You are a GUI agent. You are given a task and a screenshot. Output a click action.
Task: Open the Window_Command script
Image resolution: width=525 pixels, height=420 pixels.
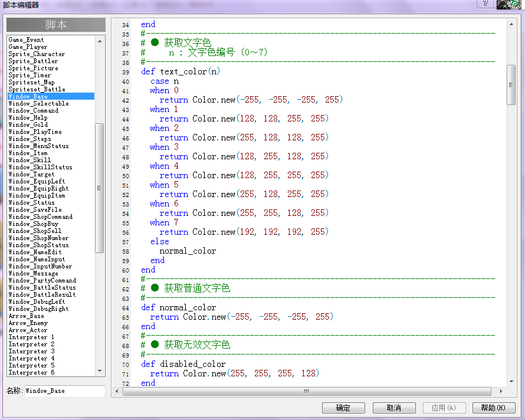pyautogui.click(x=51, y=110)
